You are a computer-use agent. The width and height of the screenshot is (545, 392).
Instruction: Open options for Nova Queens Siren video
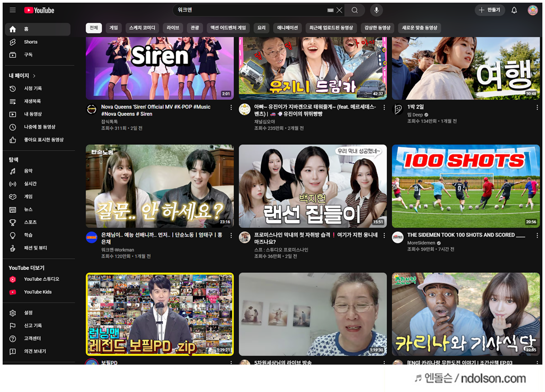(x=231, y=107)
